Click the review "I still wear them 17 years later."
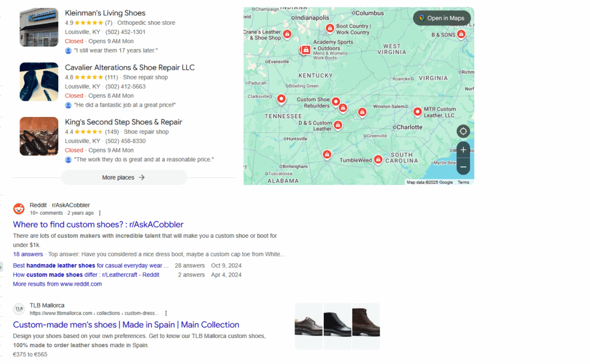 116,50
